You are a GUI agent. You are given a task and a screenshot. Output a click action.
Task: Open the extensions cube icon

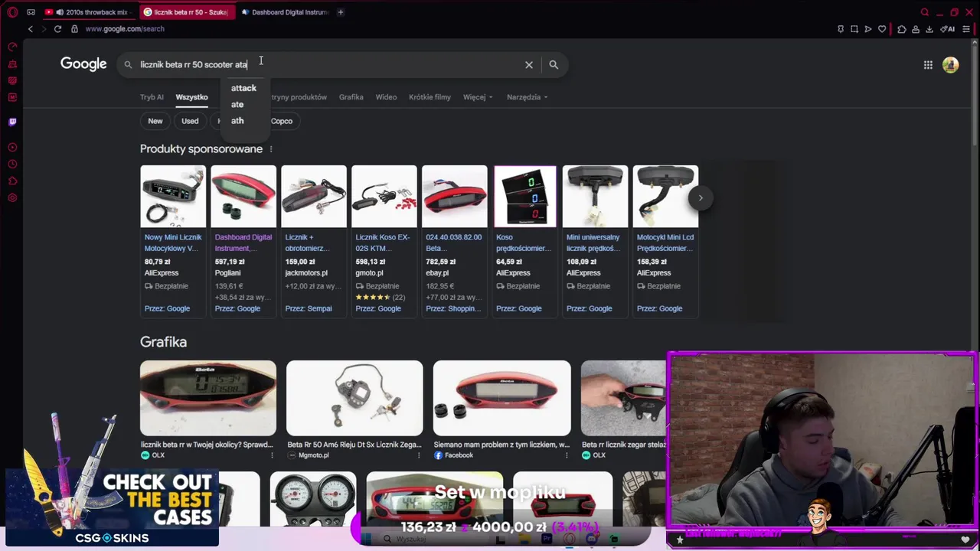tap(901, 29)
